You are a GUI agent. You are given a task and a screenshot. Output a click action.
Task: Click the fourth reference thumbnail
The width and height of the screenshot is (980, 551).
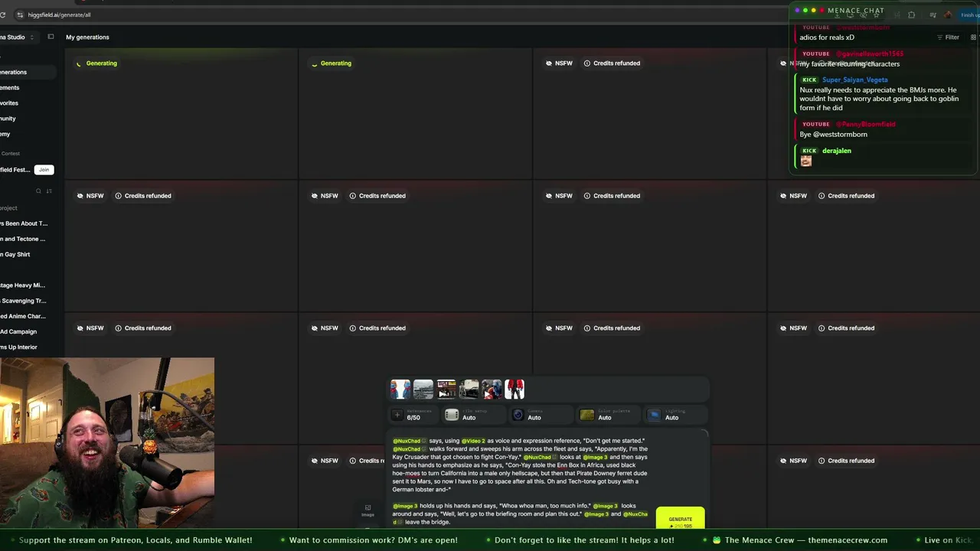(469, 390)
